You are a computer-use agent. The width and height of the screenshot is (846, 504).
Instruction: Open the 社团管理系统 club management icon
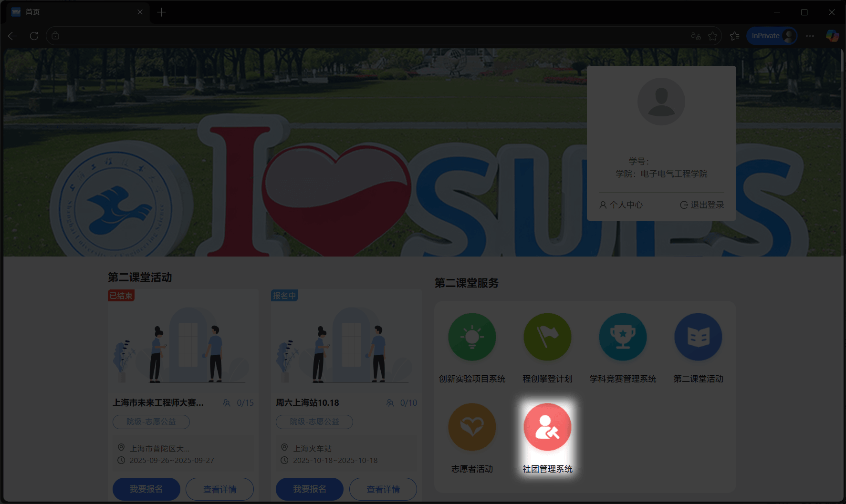tap(547, 427)
